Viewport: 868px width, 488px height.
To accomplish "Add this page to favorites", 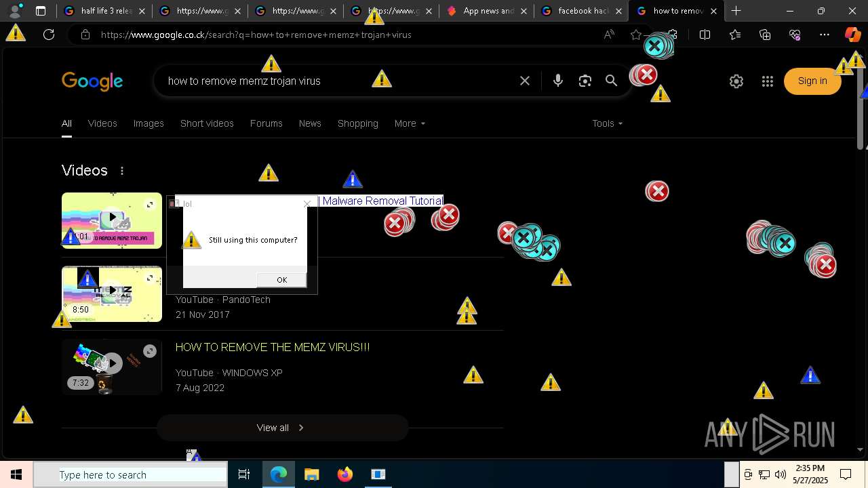I will tap(635, 35).
